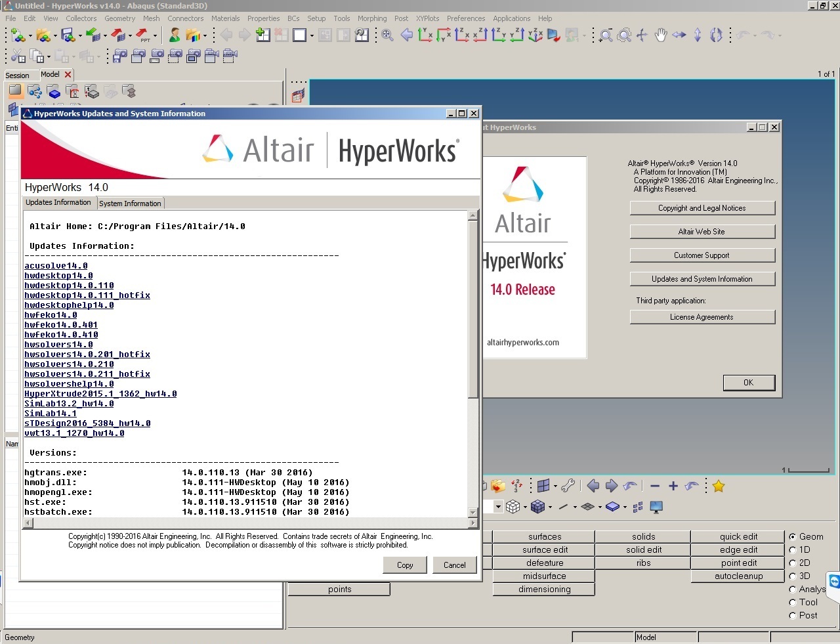The image size is (840, 644).
Task: Click the vertical scrollbar down arrow in updates list
Action: point(472,512)
